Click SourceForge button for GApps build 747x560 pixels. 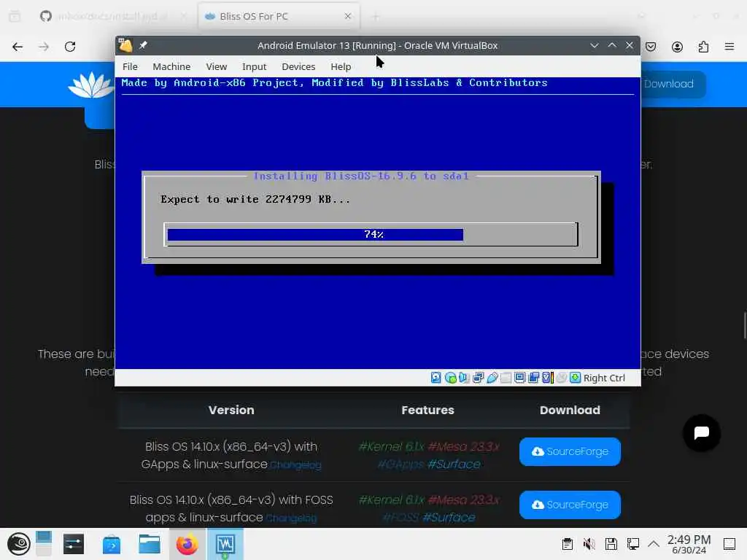[570, 451]
